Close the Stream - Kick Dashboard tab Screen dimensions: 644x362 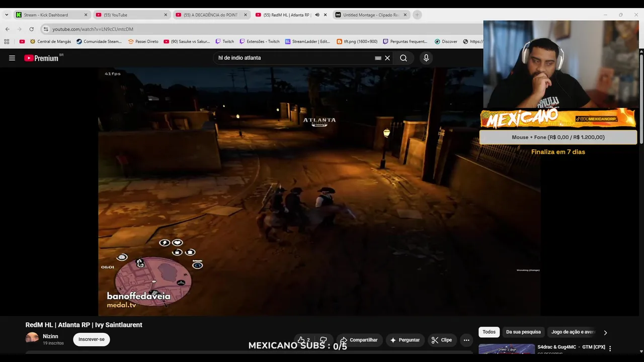[86, 15]
